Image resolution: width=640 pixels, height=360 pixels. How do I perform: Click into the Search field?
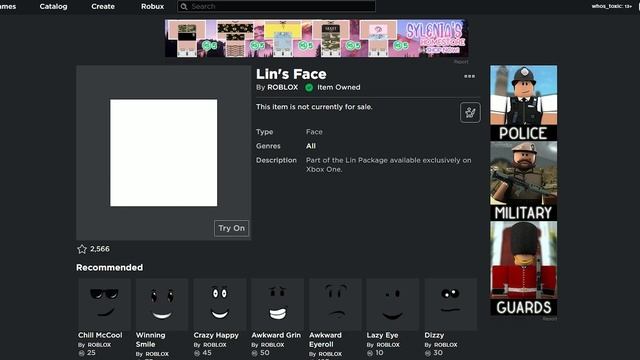coord(276,7)
